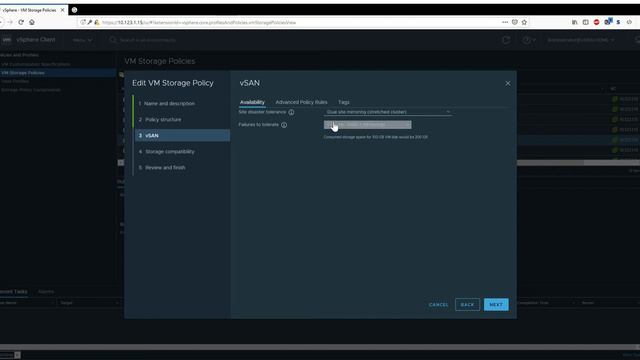Open the page actions ellipsis menu
Screen dimensions: 640x360
point(505,22)
